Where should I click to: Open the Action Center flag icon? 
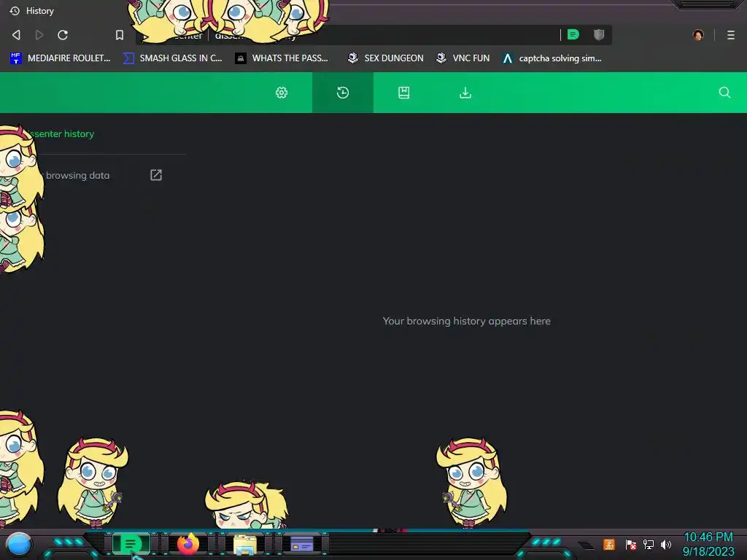pos(631,544)
